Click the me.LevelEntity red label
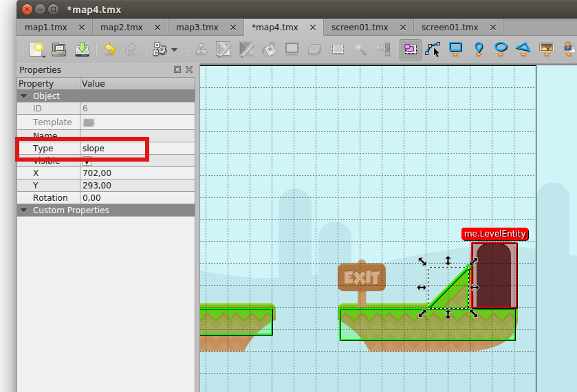Image resolution: width=577 pixels, height=392 pixels. (x=495, y=234)
